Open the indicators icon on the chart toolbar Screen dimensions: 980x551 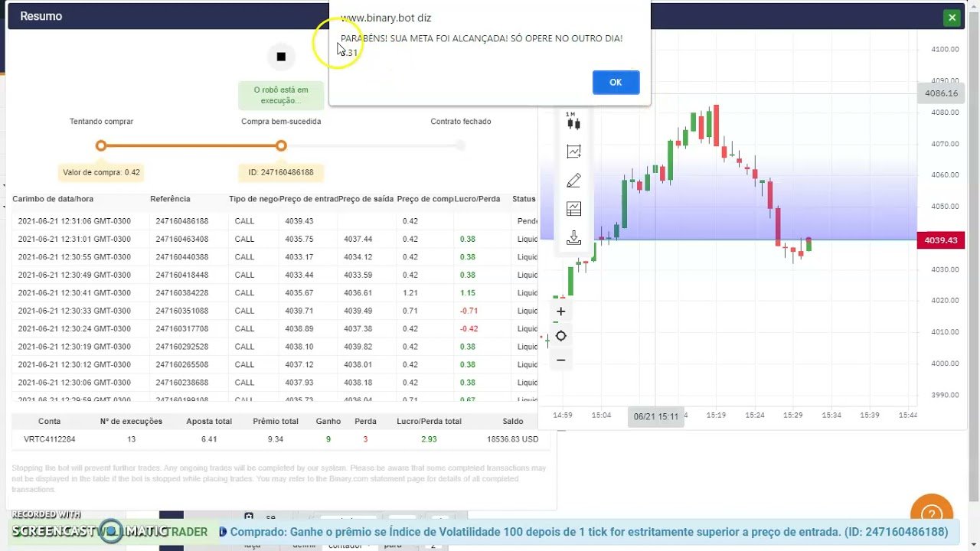[573, 151]
